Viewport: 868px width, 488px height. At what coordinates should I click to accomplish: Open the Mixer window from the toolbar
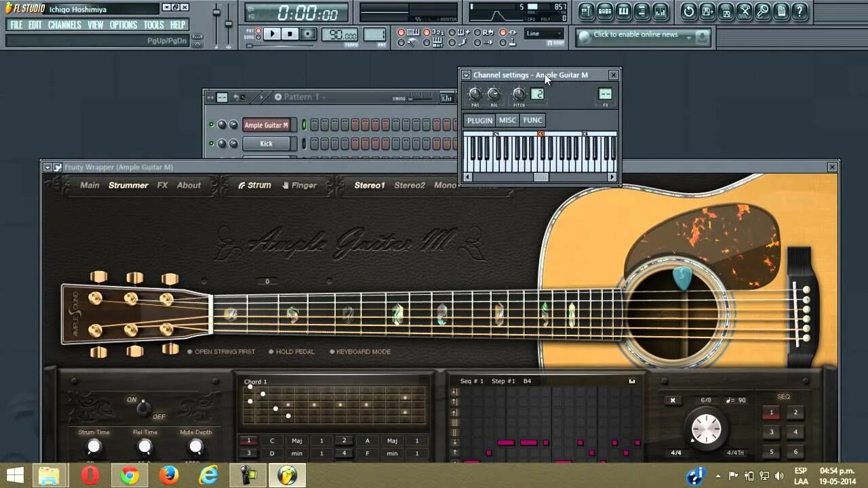pos(660,12)
